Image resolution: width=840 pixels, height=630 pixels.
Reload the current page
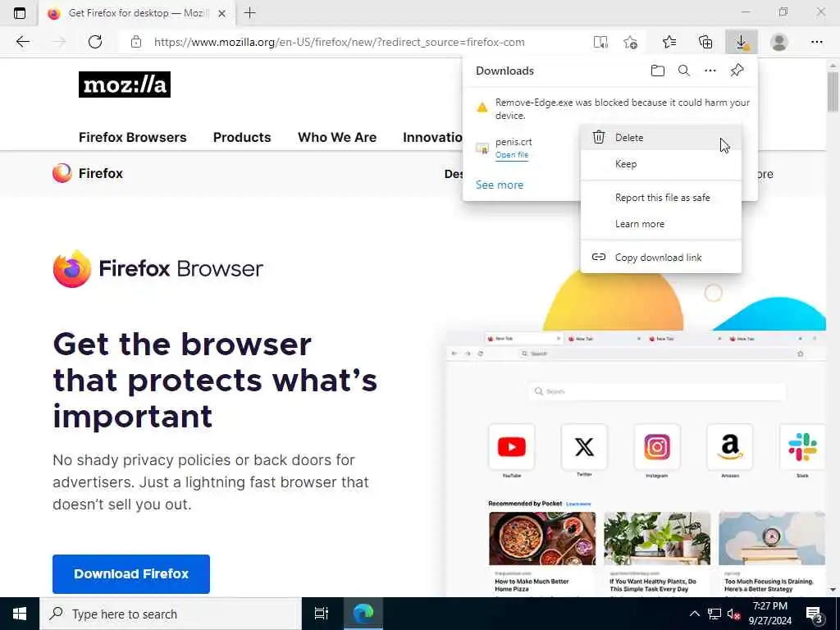coord(95,42)
